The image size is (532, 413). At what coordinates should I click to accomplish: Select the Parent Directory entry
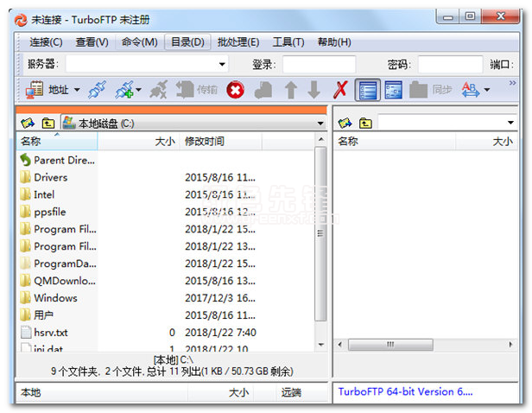[58, 160]
